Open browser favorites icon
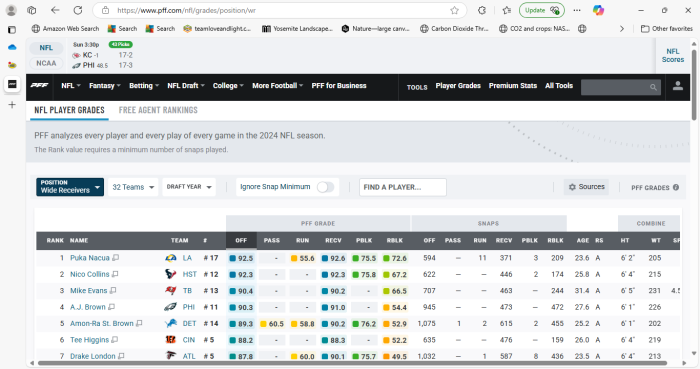700x369 pixels. (x=507, y=10)
